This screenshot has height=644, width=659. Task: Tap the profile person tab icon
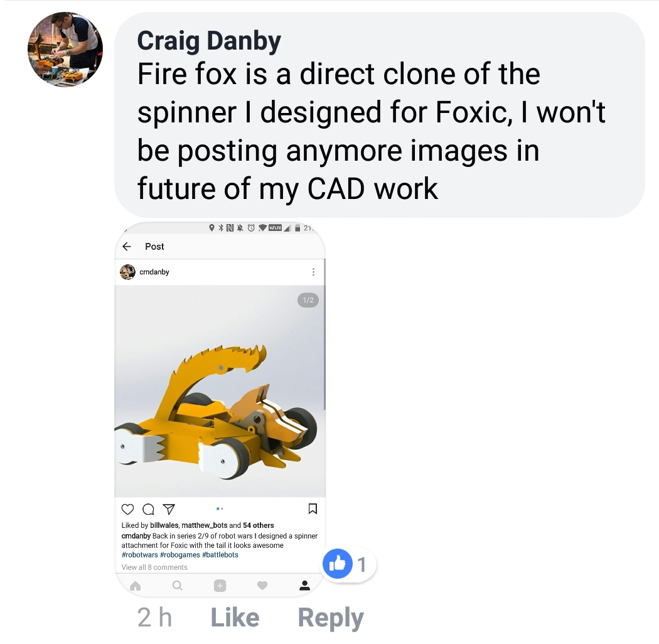[x=304, y=586]
